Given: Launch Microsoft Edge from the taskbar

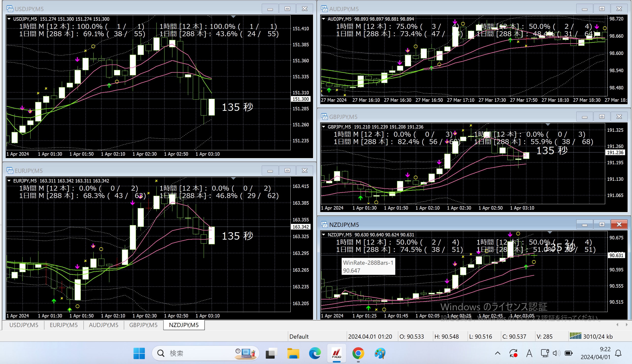Looking at the screenshot, I should pyautogui.click(x=315, y=353).
